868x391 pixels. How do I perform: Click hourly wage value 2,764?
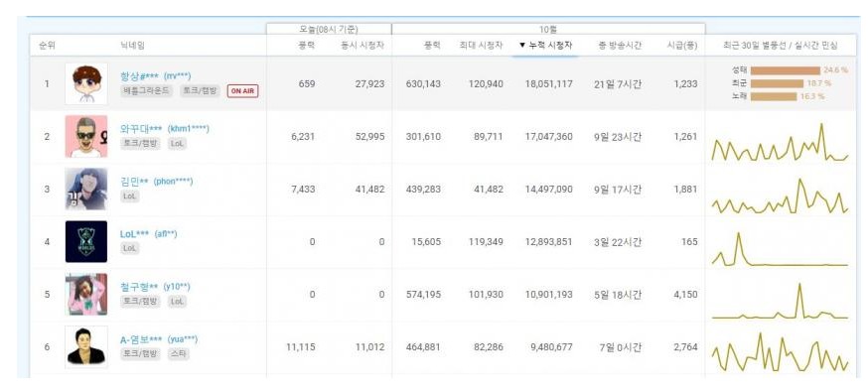pyautogui.click(x=686, y=347)
